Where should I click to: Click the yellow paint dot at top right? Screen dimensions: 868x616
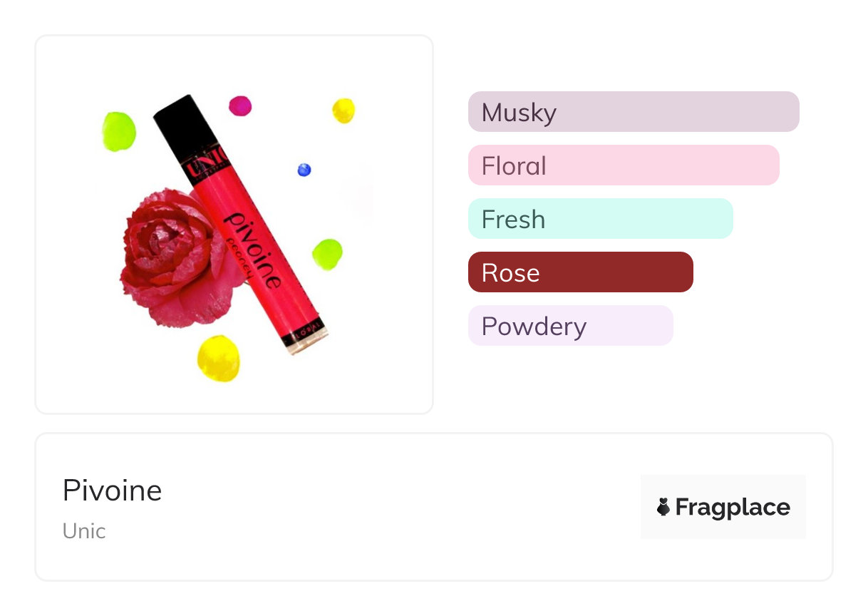pos(343,111)
